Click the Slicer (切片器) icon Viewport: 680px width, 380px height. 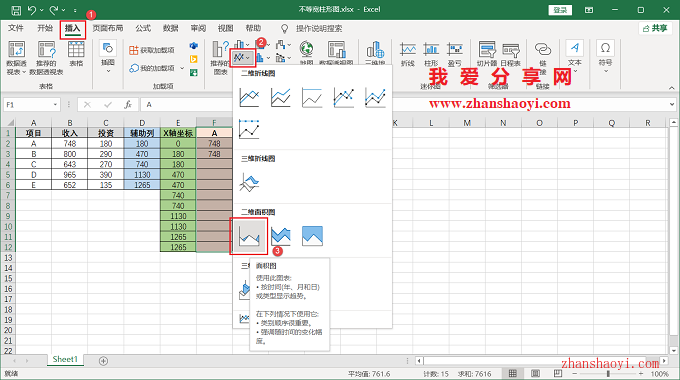(487, 54)
